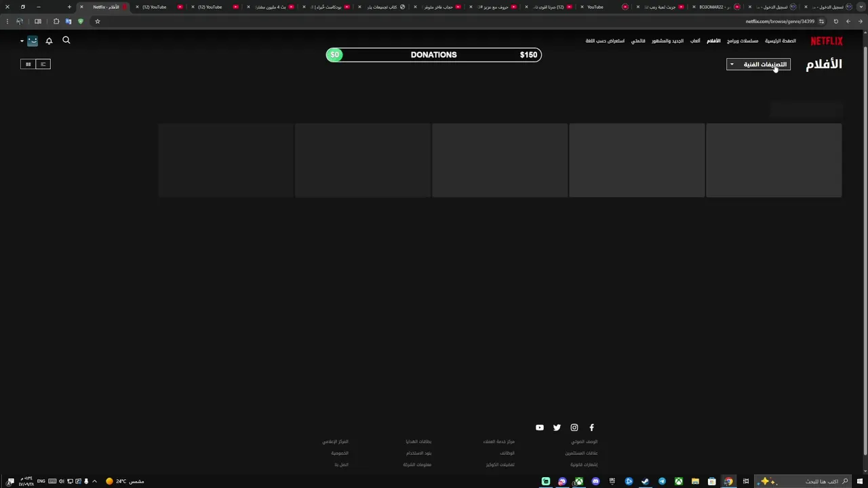Open الوظائف footer link

(507, 453)
